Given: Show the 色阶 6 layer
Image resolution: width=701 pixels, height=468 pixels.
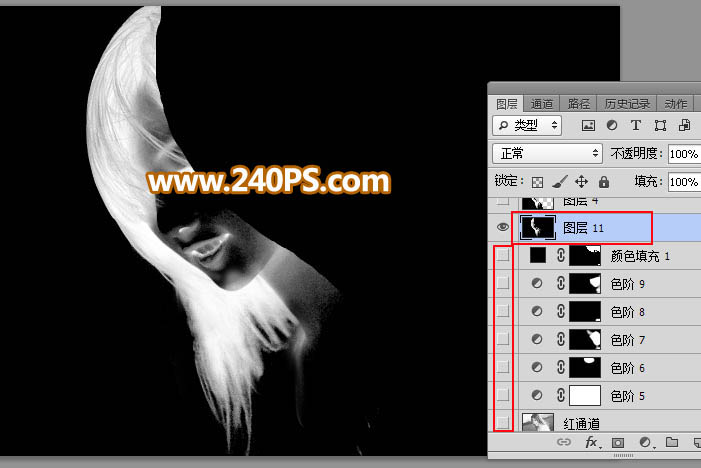Looking at the screenshot, I should [x=503, y=367].
